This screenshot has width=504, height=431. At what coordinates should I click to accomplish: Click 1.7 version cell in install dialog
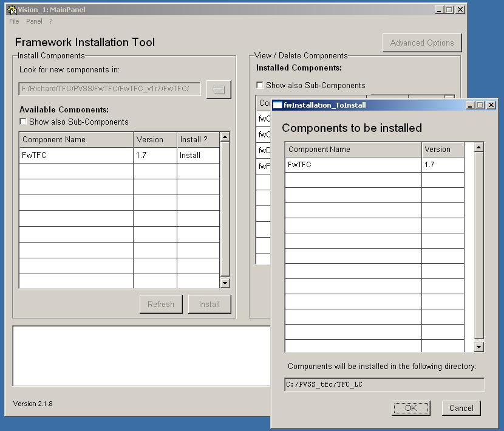[x=443, y=165]
